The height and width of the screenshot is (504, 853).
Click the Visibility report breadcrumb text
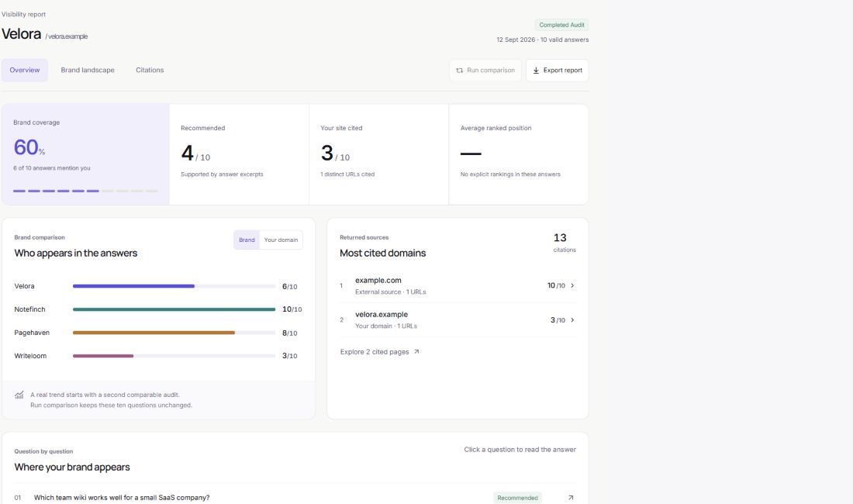click(23, 14)
